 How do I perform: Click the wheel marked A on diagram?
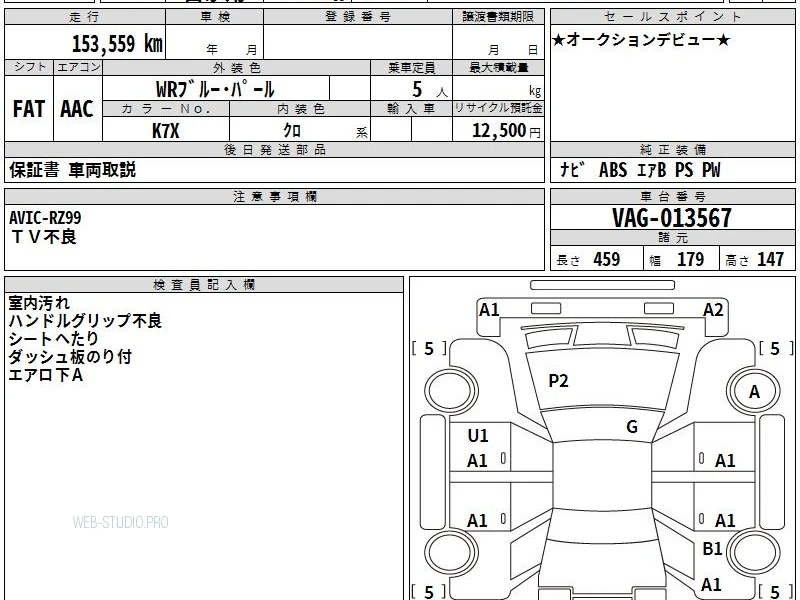754,392
